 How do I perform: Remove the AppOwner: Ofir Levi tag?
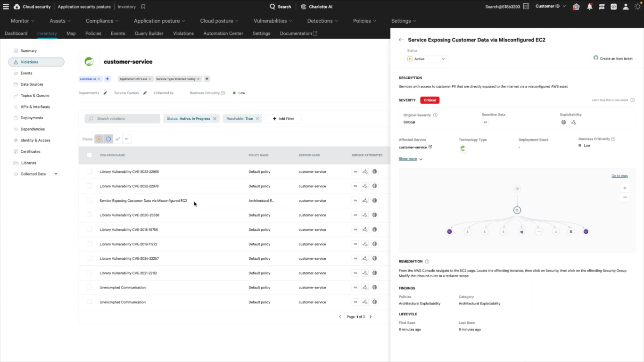(150, 79)
